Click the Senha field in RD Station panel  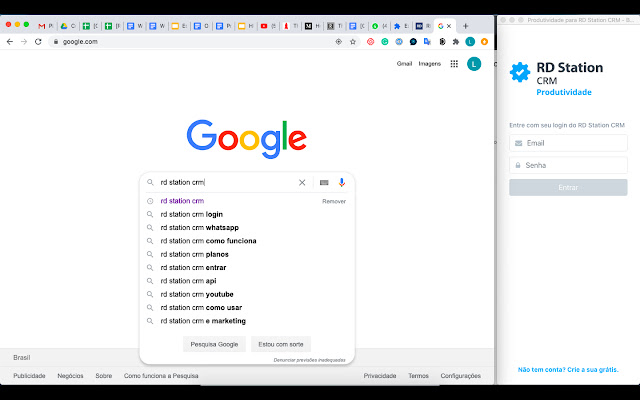click(x=568, y=165)
